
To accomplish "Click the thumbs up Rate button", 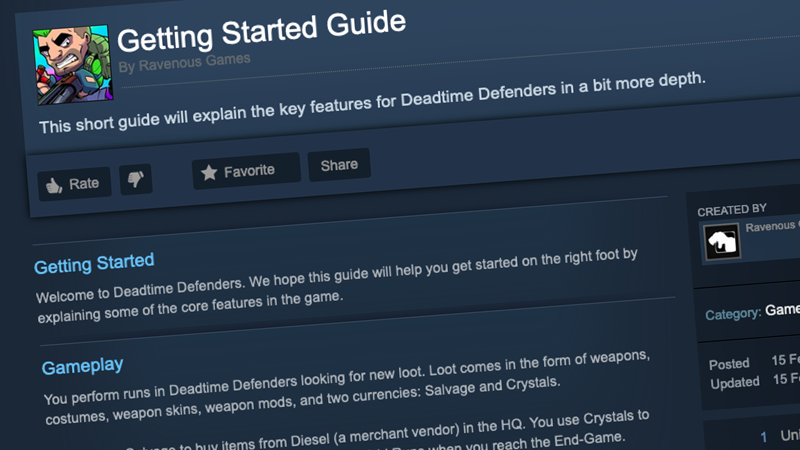I will click(74, 184).
